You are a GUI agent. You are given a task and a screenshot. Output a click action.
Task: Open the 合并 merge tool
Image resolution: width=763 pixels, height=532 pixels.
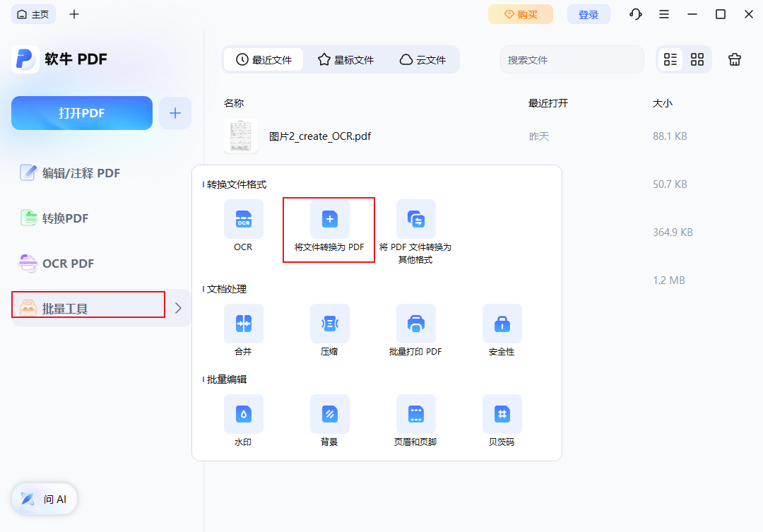point(243,324)
